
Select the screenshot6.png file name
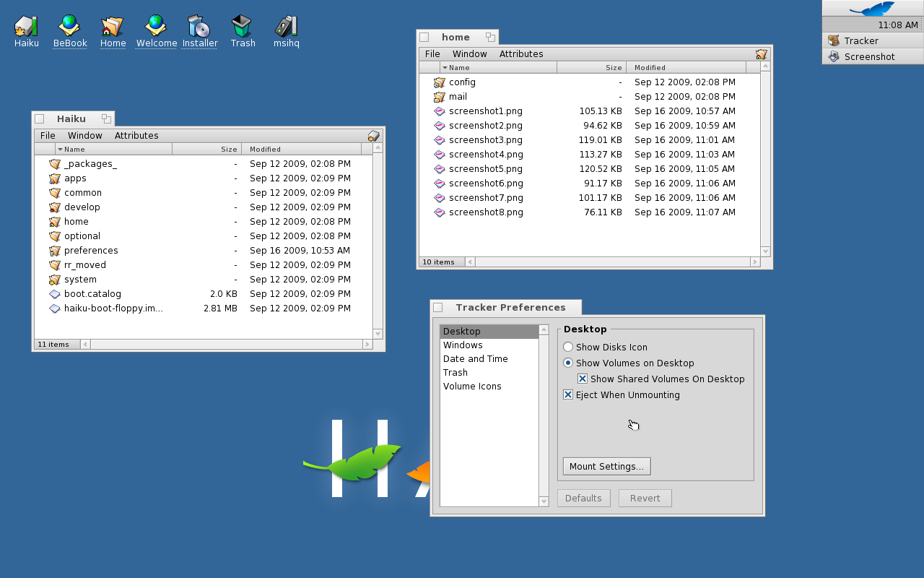(x=485, y=184)
